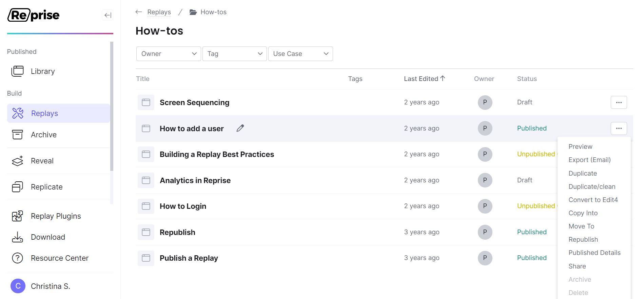644x299 pixels.
Task: Open Published Details from the menu
Action: click(x=594, y=253)
